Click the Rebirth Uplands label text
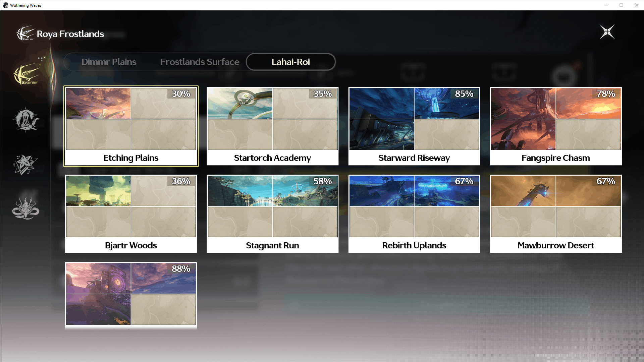644x362 pixels. 414,245
